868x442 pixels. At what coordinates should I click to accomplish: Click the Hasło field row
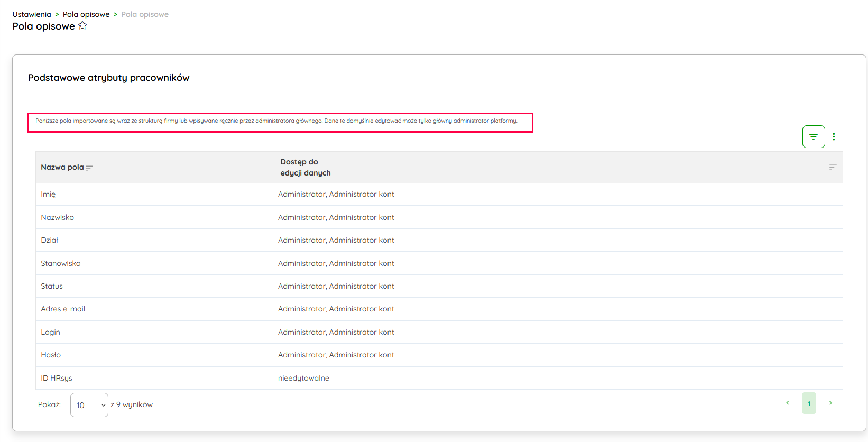point(51,355)
